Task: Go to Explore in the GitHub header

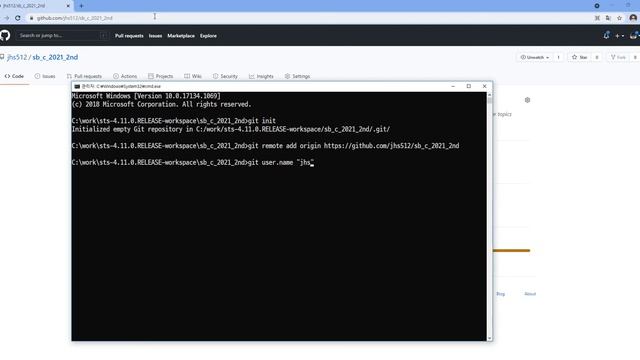Action: click(x=208, y=36)
